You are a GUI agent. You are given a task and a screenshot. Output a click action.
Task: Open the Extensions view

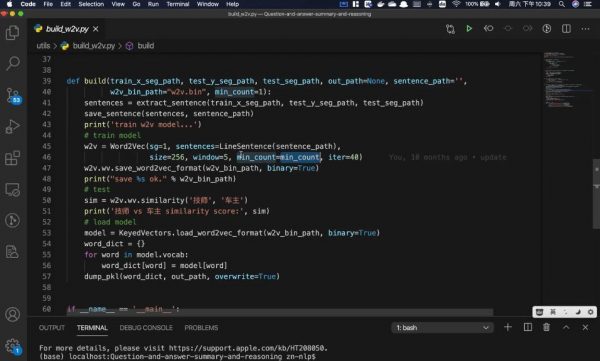[x=13, y=158]
